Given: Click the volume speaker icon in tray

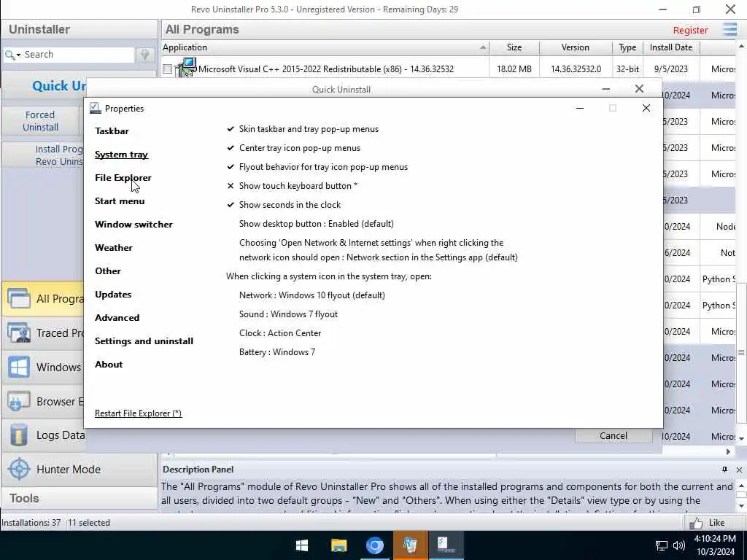Looking at the screenshot, I should click(679, 545).
